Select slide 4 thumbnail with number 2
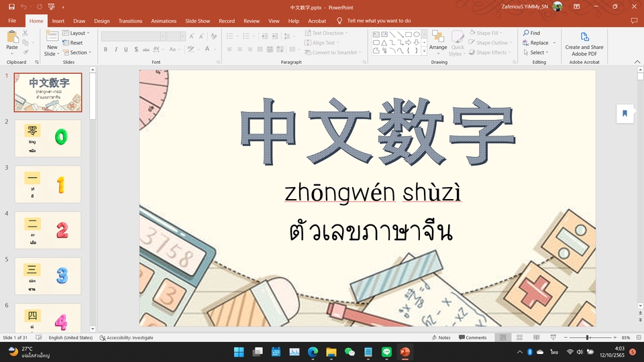Image resolution: width=644 pixels, height=362 pixels. point(48,230)
